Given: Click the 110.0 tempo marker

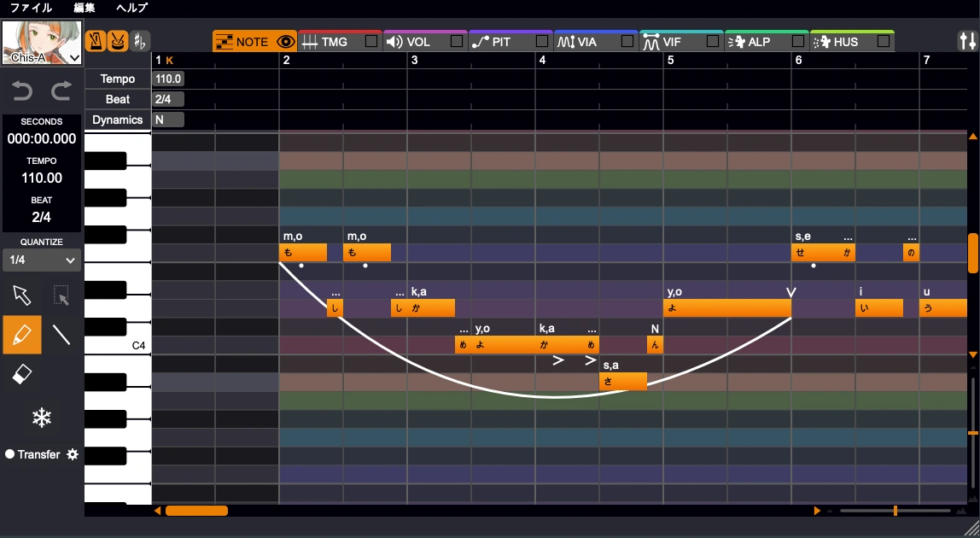Looking at the screenshot, I should (x=168, y=79).
